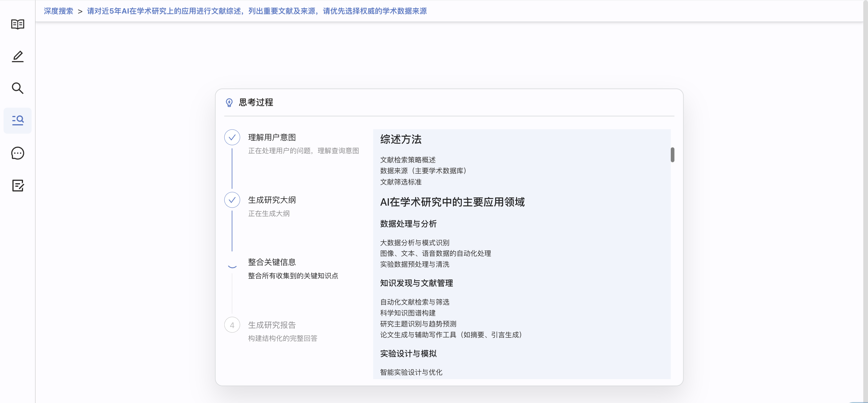This screenshot has width=868, height=403.
Task: Click the step 4 number circle
Action: pyautogui.click(x=232, y=325)
